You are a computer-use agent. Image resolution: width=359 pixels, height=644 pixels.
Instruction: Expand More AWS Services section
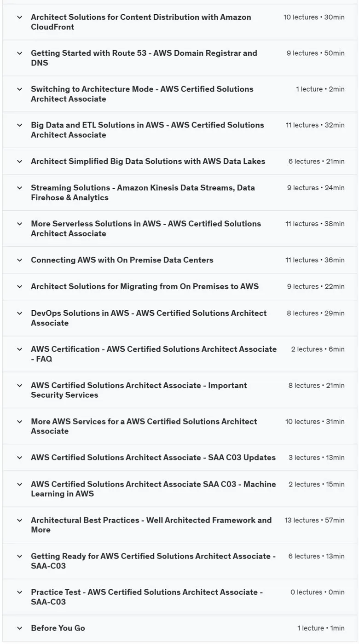click(x=179, y=426)
